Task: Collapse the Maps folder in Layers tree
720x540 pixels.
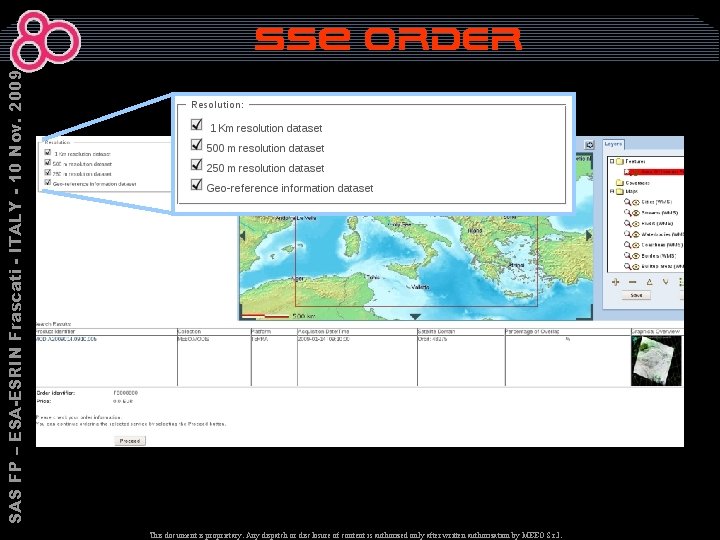Action: (x=612, y=191)
